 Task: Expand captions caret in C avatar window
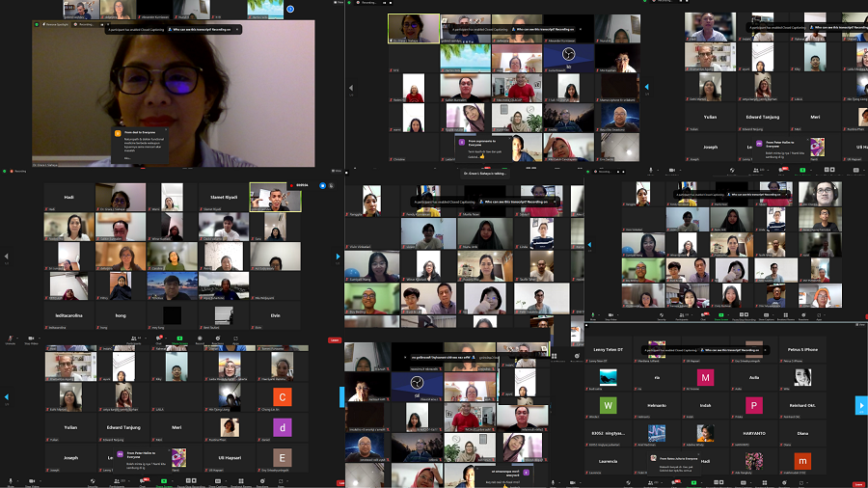226,481
